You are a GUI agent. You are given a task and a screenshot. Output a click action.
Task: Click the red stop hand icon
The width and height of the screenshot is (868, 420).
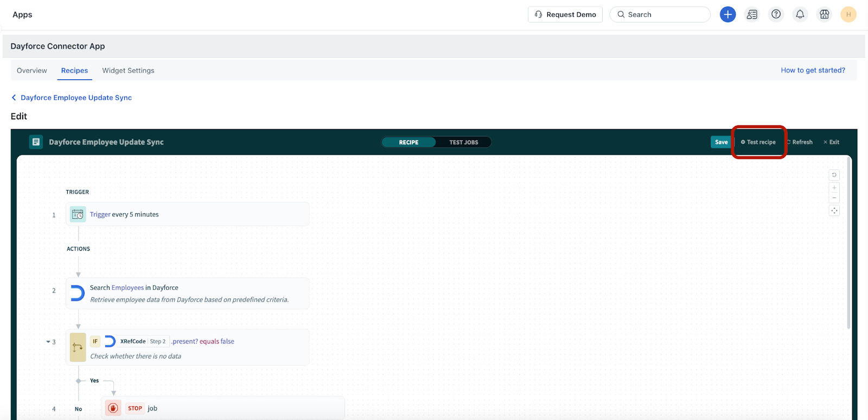[113, 408]
